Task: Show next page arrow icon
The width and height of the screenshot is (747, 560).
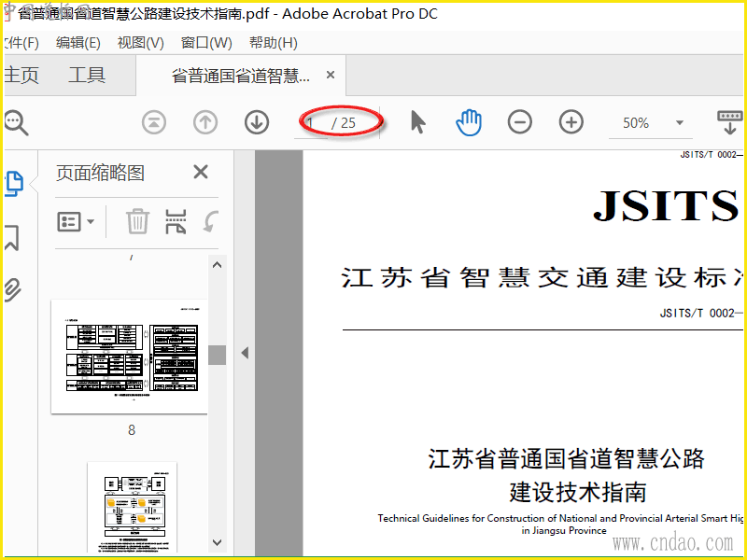Action: point(257,122)
